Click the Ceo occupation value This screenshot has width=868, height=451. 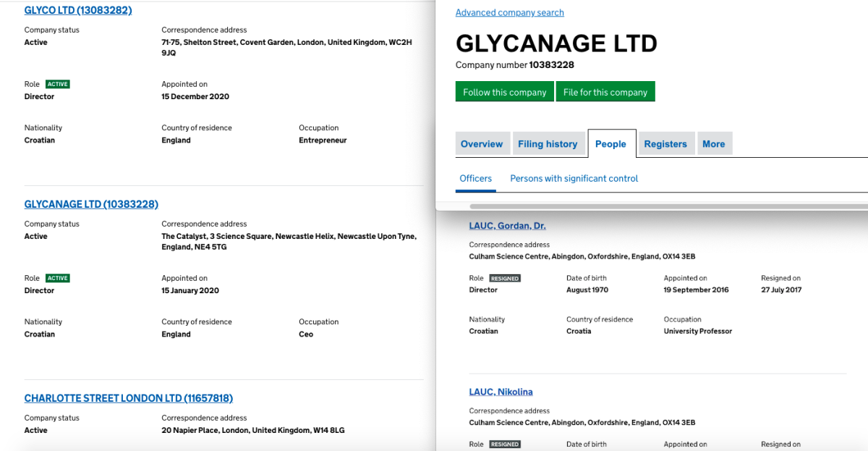click(x=306, y=334)
